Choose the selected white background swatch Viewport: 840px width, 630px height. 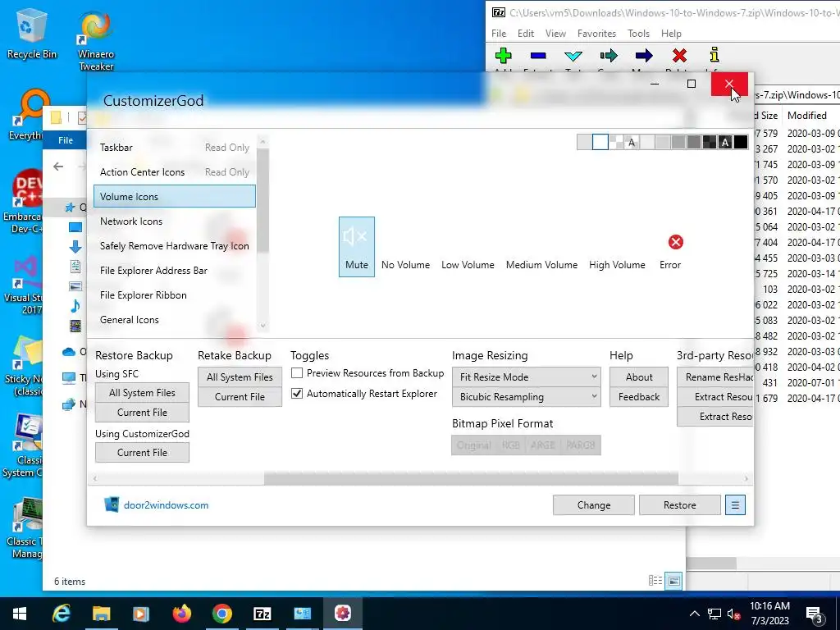tap(600, 142)
